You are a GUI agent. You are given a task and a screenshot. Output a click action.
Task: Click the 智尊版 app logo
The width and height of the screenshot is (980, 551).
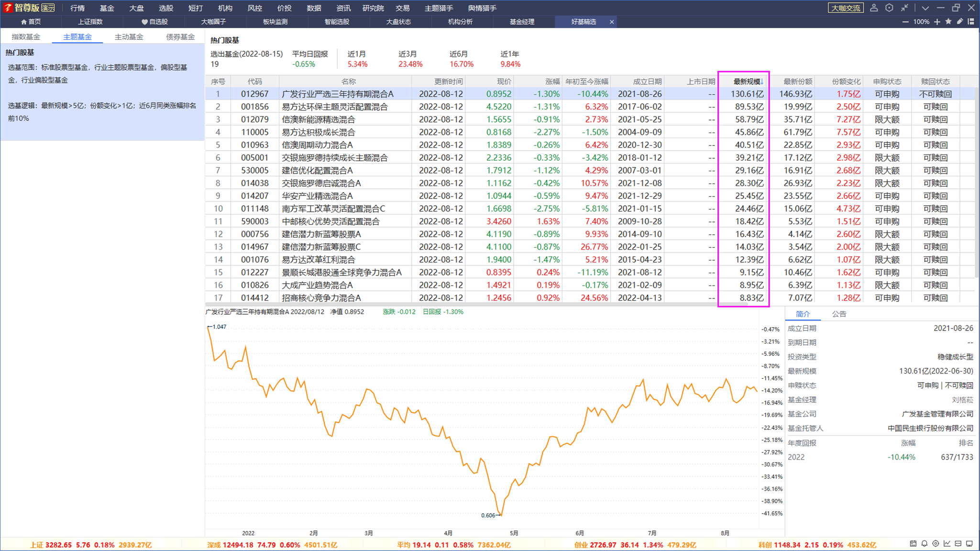point(29,8)
